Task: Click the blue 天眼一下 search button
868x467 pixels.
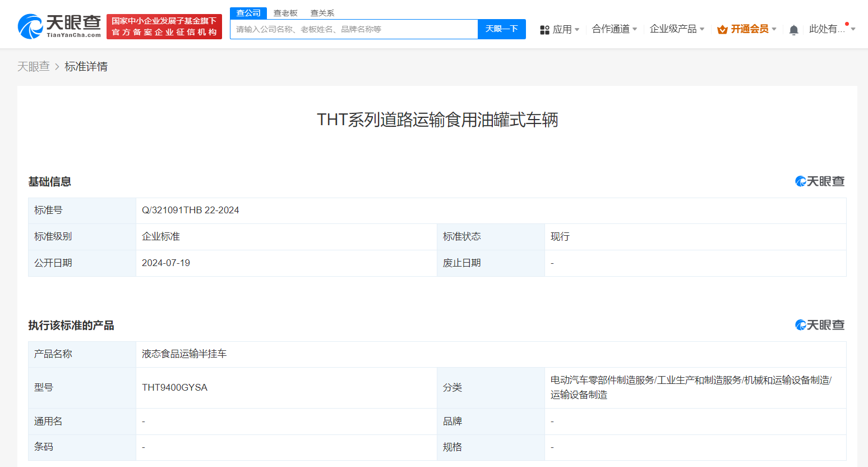Action: coord(502,29)
